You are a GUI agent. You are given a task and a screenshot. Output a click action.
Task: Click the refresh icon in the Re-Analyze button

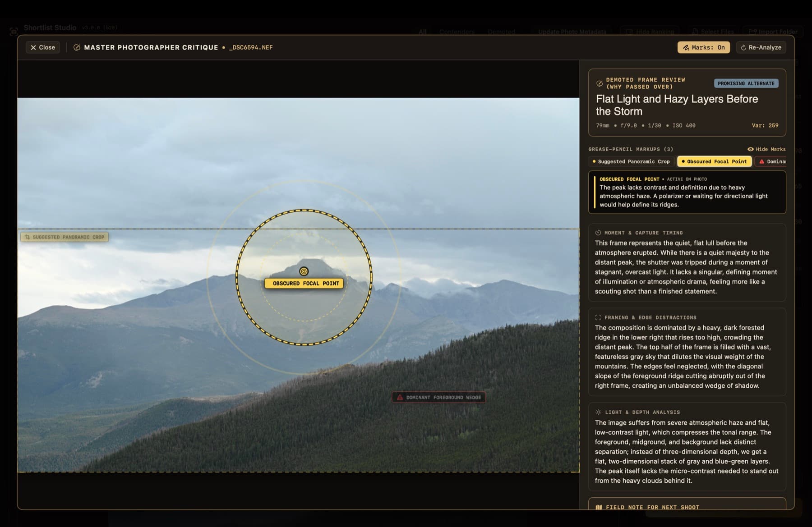pos(743,47)
